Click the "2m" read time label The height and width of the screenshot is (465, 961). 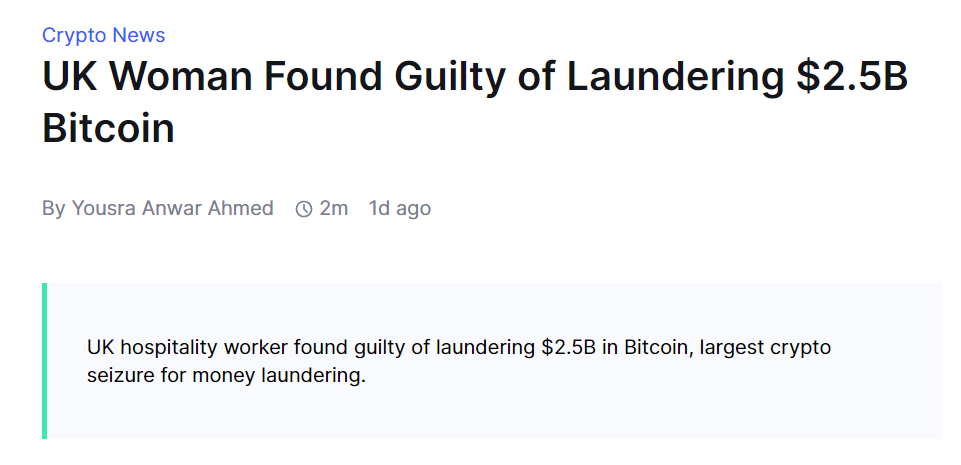[x=334, y=208]
